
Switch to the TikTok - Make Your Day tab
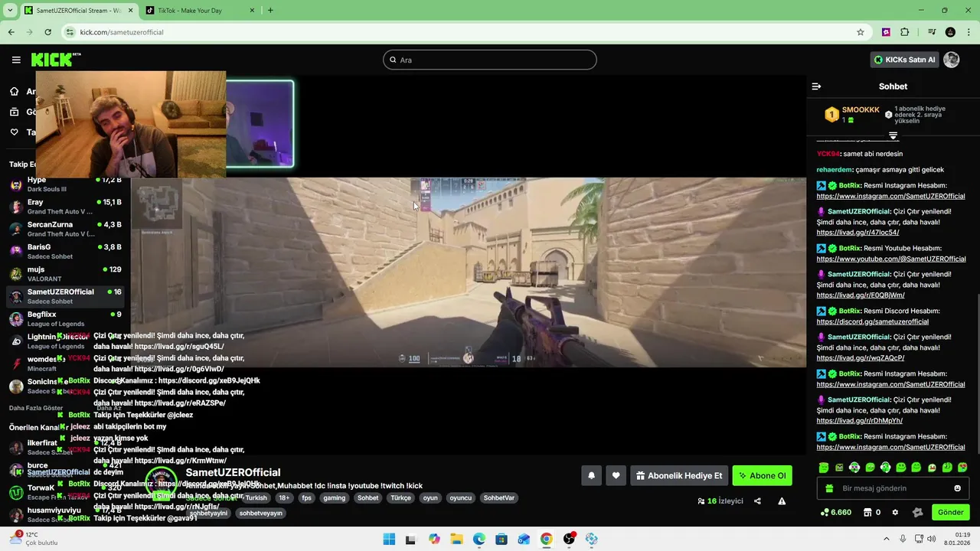pyautogui.click(x=198, y=11)
